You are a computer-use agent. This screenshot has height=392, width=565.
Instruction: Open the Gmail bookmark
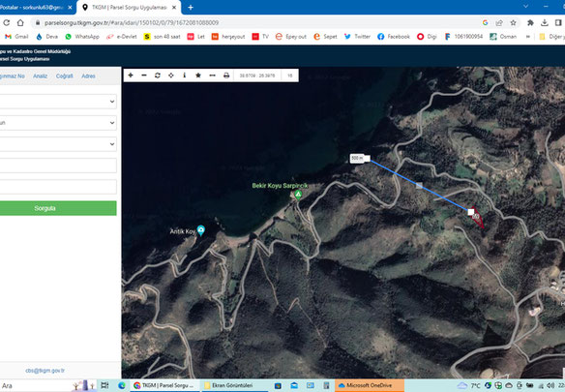point(16,37)
